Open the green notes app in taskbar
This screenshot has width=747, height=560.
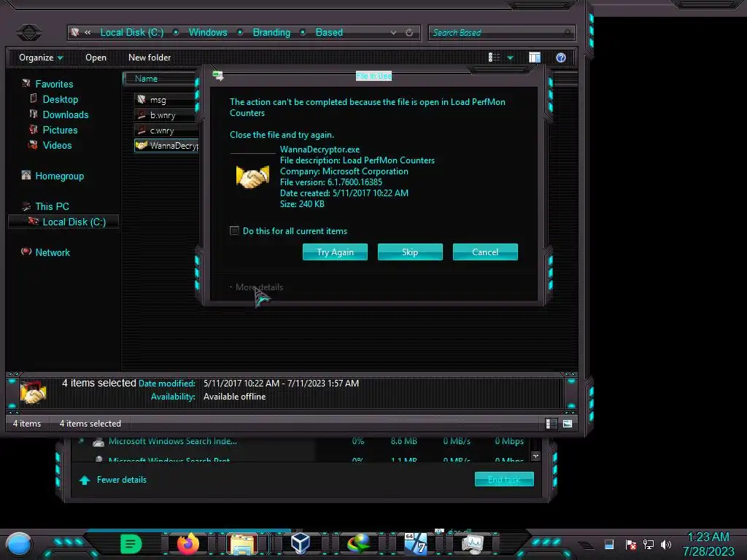point(131,543)
